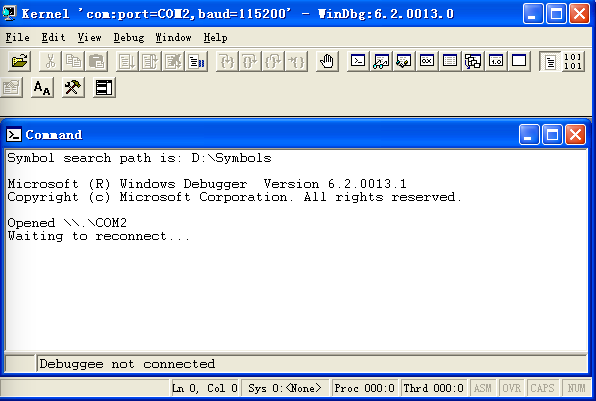Click the Font (AA) toolbar icon
596x401 pixels.
tap(42, 88)
